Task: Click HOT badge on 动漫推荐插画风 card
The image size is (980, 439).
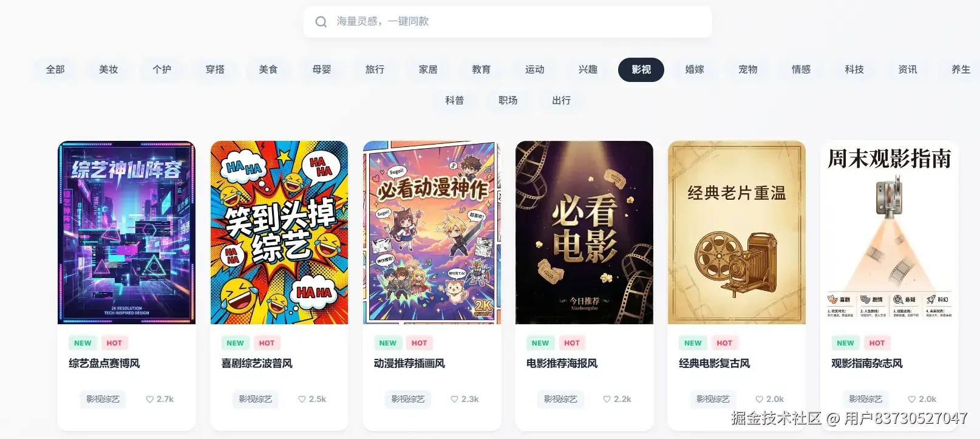Action: 420,343
